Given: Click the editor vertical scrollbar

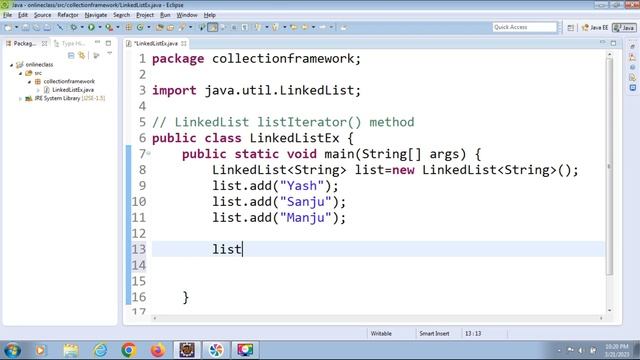Looking at the screenshot, I should point(609,167).
